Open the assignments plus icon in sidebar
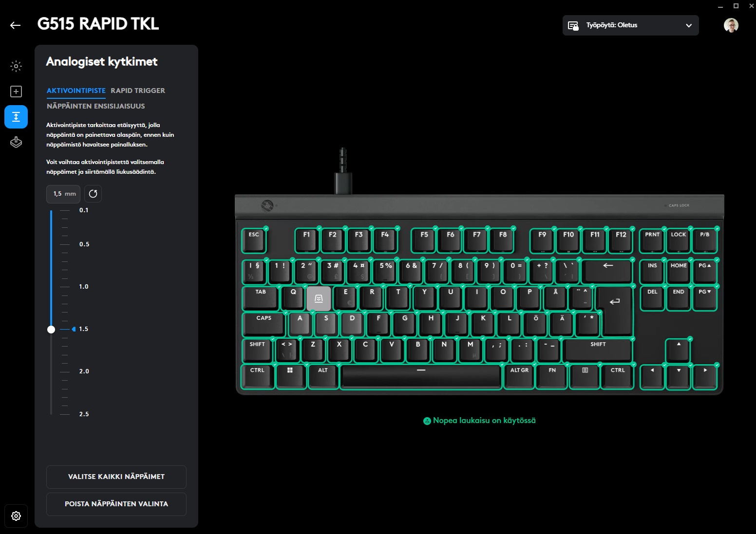This screenshot has width=756, height=534. tap(16, 92)
